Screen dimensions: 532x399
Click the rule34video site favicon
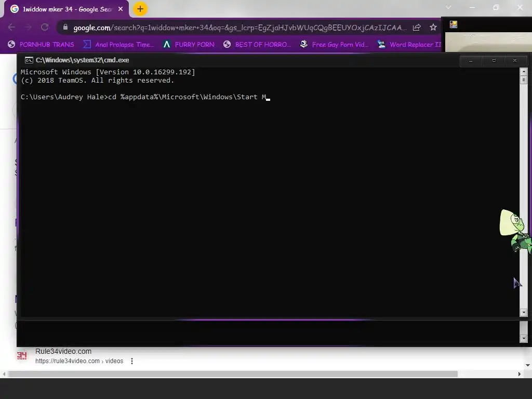(22, 355)
